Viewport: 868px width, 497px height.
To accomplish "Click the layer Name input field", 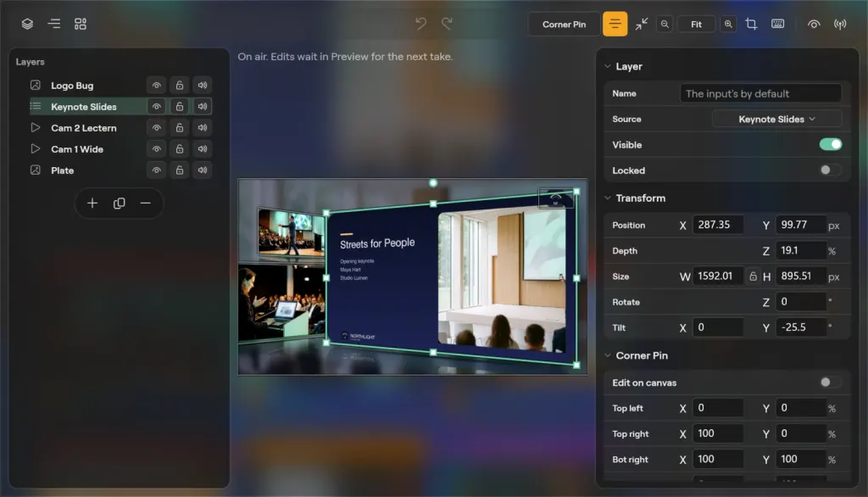I will coord(760,93).
